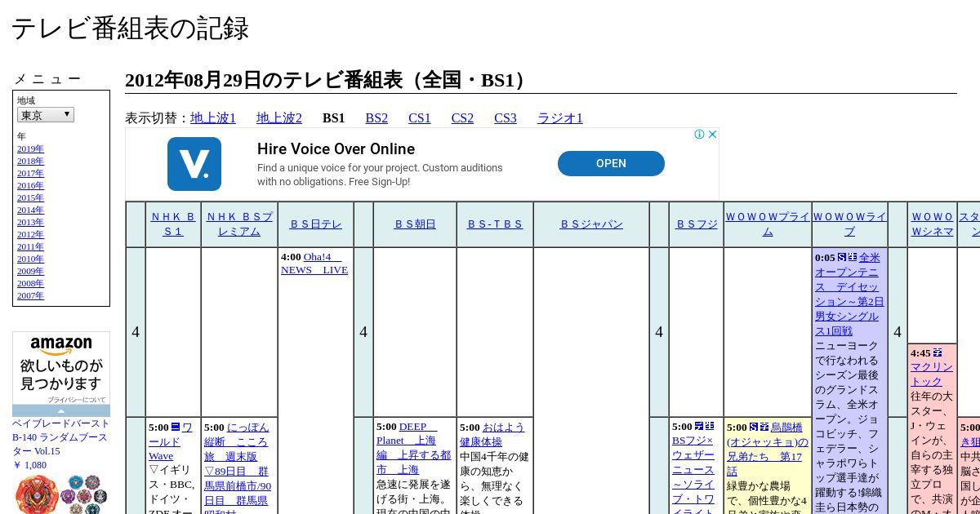Switch to the CS1 listing tab
Viewport: 980px width, 514px height.
pos(420,118)
